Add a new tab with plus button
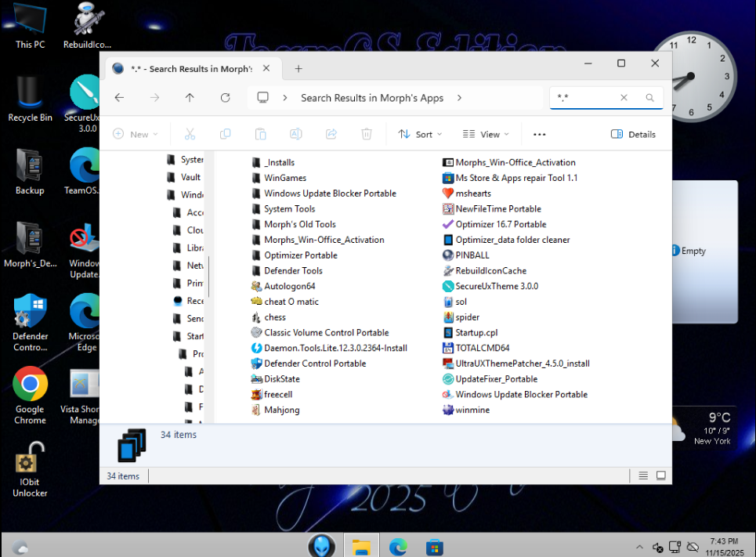Viewport: 756px width, 557px height. 298,69
